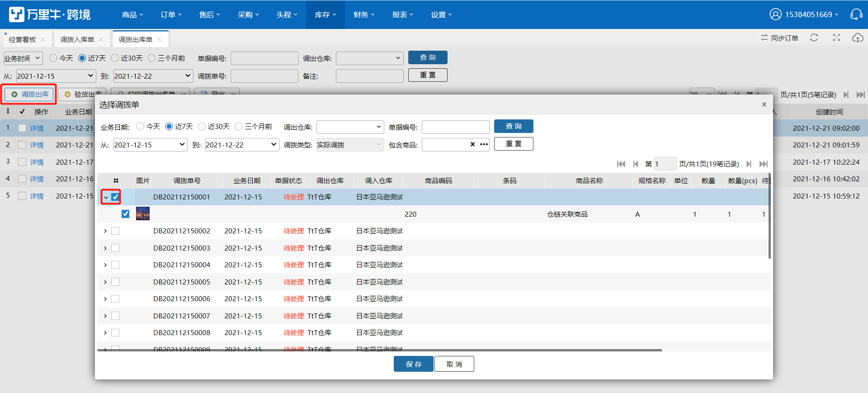868x393 pixels.
Task: Open 调出仓库 dropdown in dialog
Action: 350,127
